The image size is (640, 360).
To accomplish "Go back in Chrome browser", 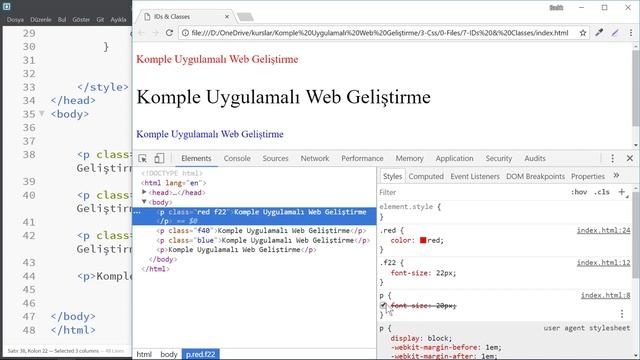I will click(142, 33).
